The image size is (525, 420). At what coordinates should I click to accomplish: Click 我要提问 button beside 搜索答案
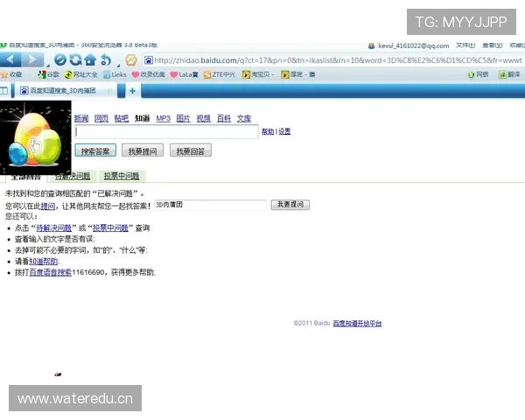143,151
